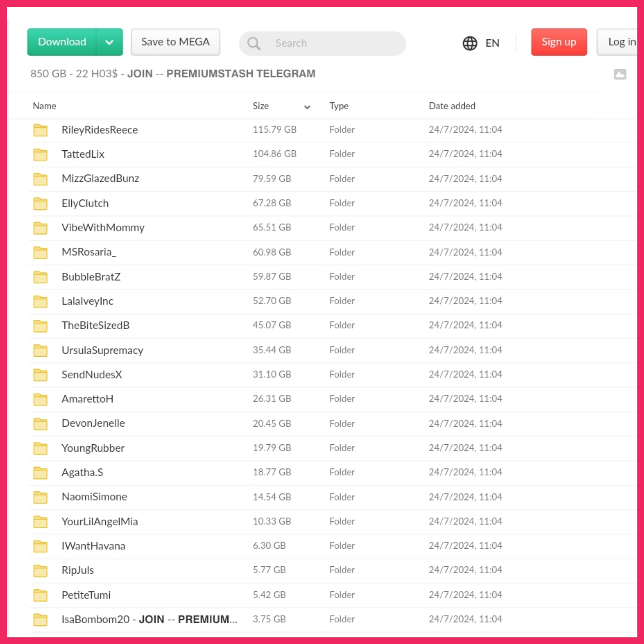Select the UrsulaSupremacy folder icon
Viewport: 644px width, 644px height.
pos(40,350)
